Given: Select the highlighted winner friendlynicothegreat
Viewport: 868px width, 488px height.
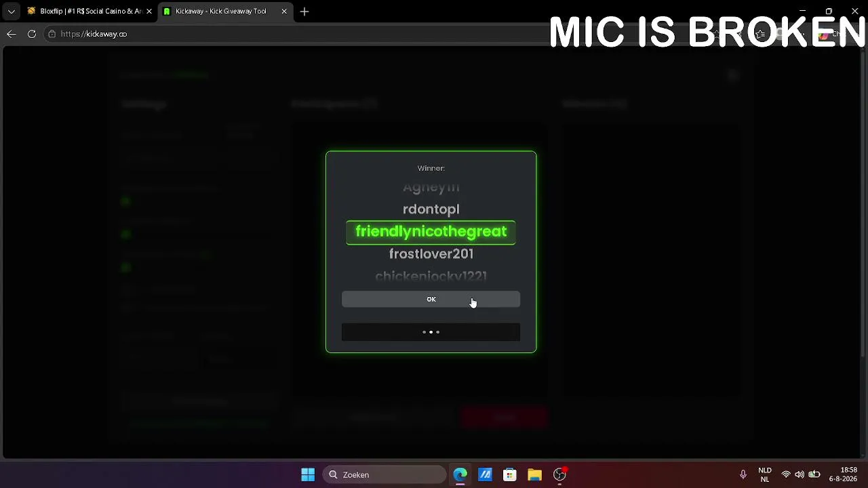Looking at the screenshot, I should [x=431, y=232].
